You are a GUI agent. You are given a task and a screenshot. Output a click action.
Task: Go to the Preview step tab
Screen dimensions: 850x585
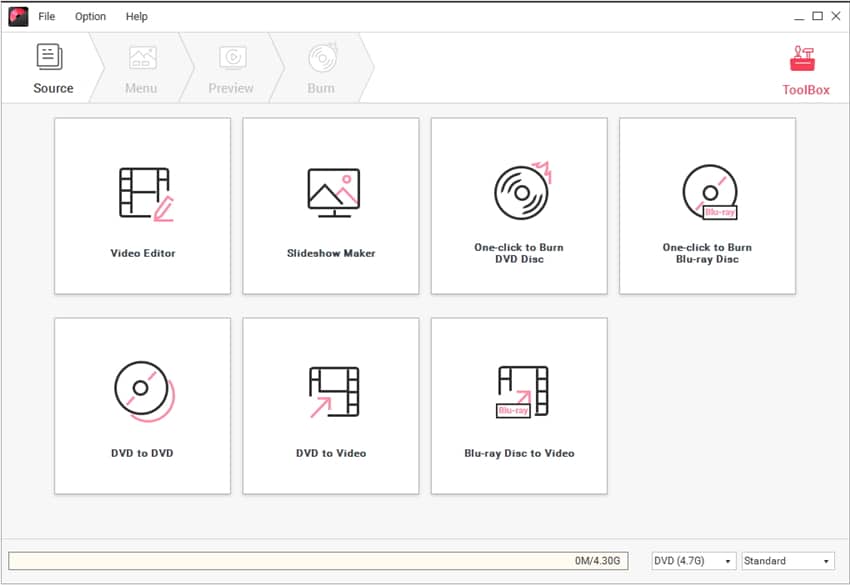(231, 68)
